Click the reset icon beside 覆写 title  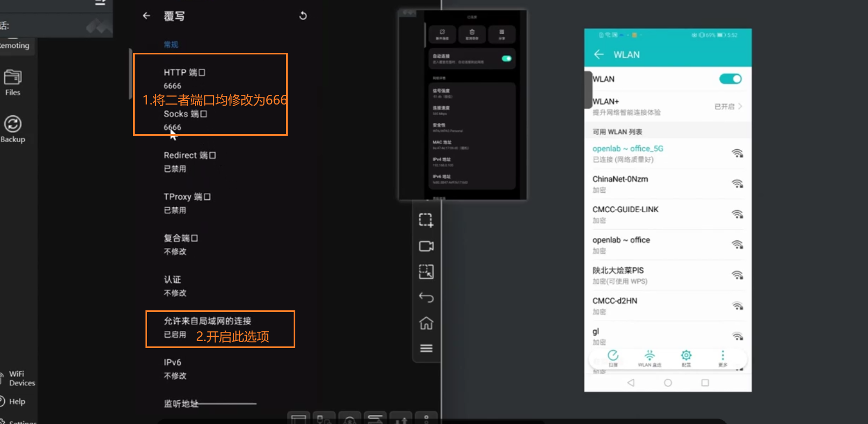pos(303,16)
